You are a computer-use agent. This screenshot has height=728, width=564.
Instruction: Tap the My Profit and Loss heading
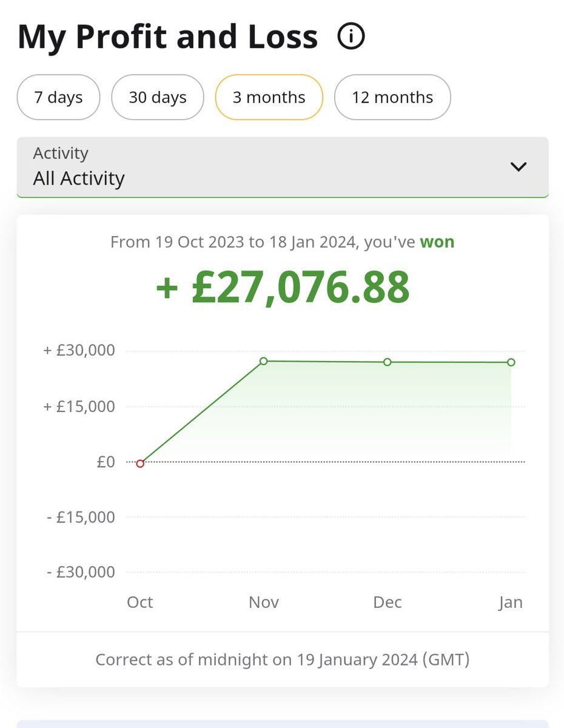(x=168, y=38)
